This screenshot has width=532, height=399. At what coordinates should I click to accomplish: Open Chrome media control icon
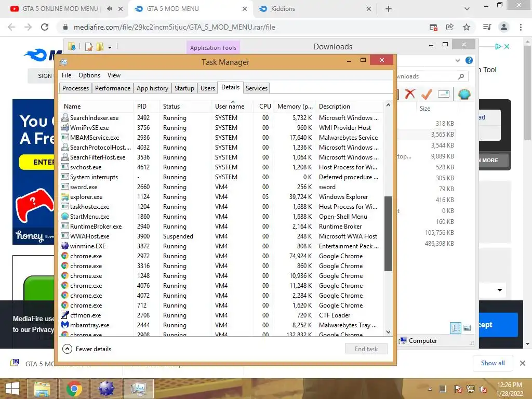[x=487, y=27]
